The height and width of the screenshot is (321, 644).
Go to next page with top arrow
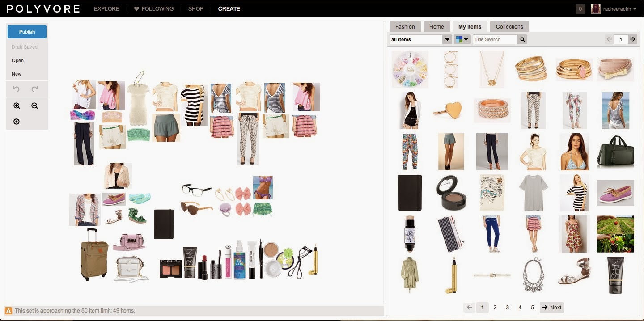pos(632,39)
